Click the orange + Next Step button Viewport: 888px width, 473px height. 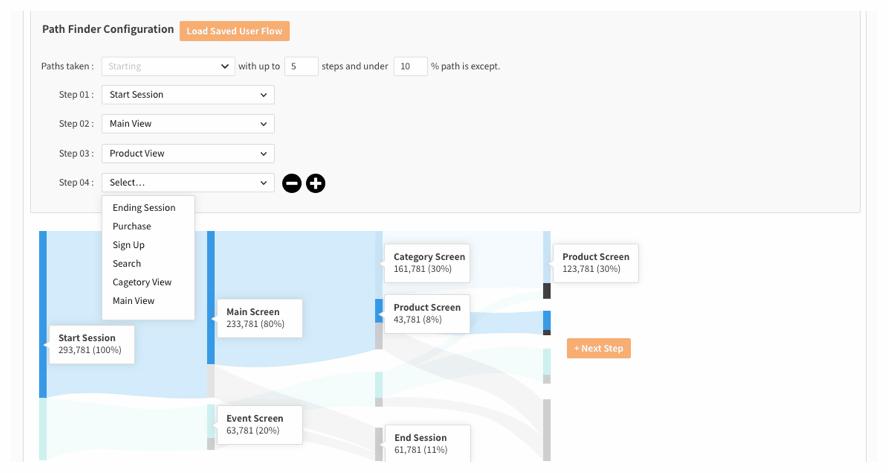click(598, 348)
